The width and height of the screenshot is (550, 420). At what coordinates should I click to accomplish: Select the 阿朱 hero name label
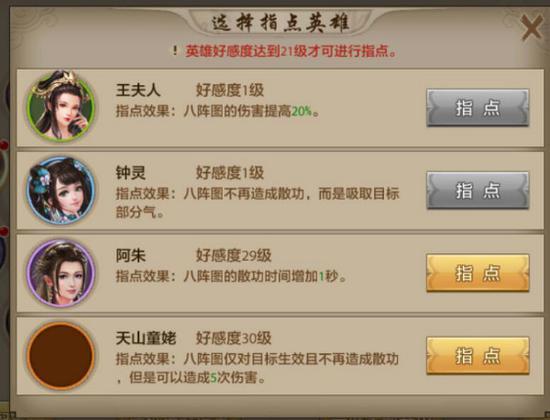click(131, 256)
